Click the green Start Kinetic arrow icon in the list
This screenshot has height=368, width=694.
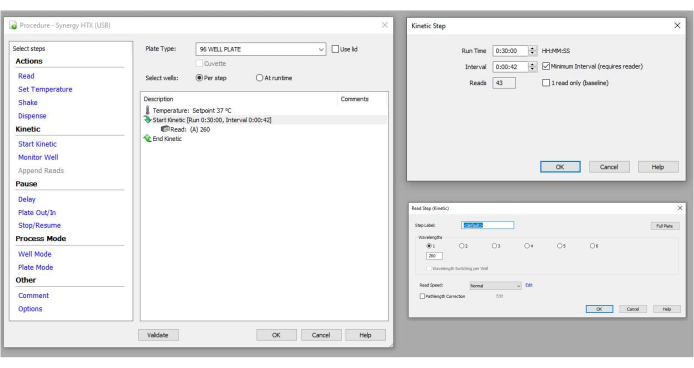(147, 120)
